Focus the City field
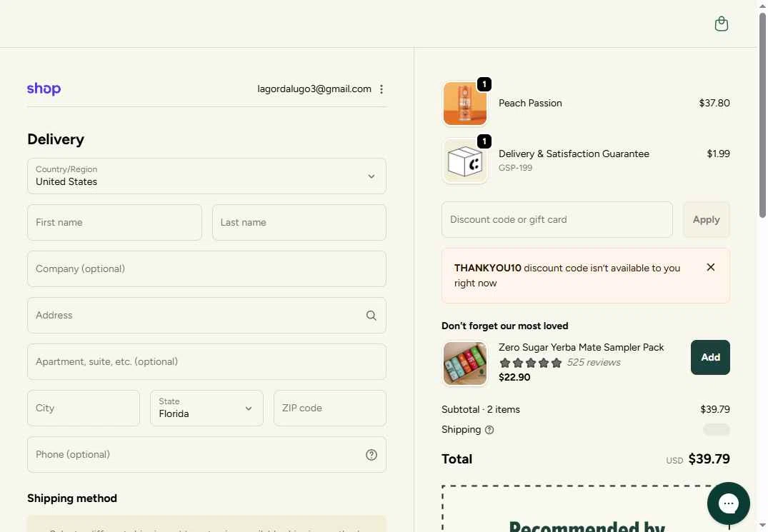 pyautogui.click(x=84, y=408)
